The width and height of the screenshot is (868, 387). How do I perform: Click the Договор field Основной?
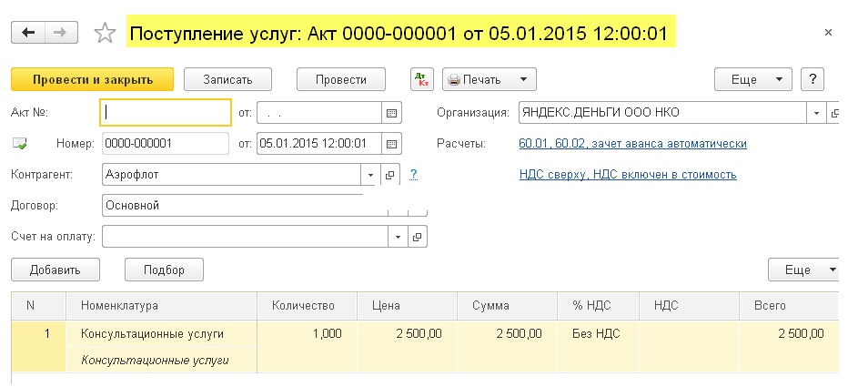[246, 206]
